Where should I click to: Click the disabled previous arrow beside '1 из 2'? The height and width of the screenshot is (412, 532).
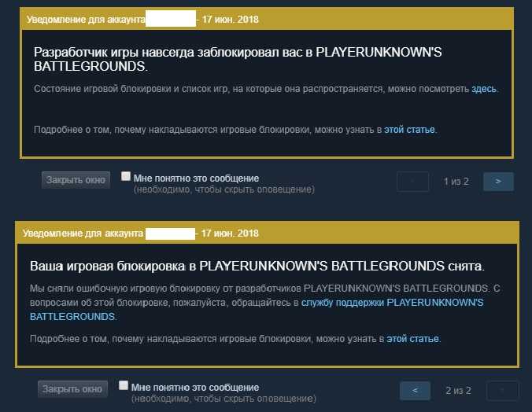coord(412,182)
